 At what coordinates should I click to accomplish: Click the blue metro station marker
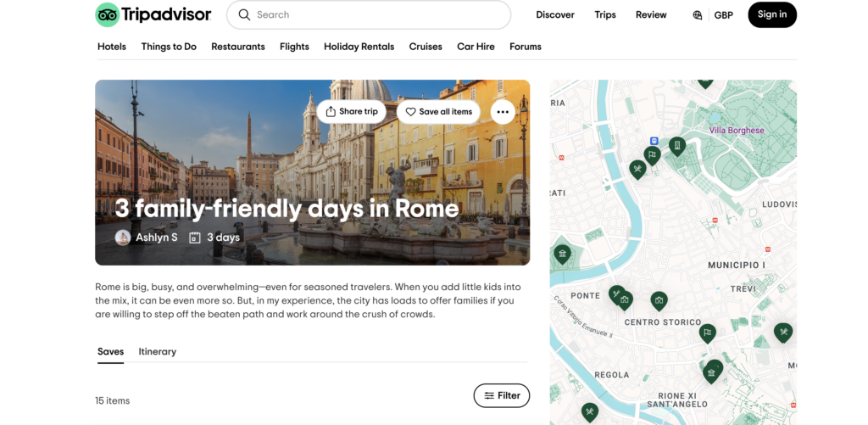click(x=654, y=141)
